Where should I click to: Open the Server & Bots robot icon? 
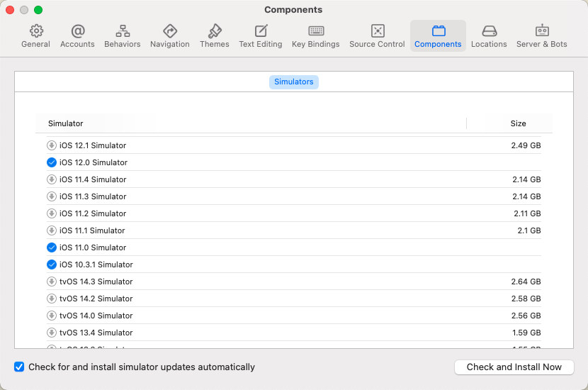(x=542, y=31)
